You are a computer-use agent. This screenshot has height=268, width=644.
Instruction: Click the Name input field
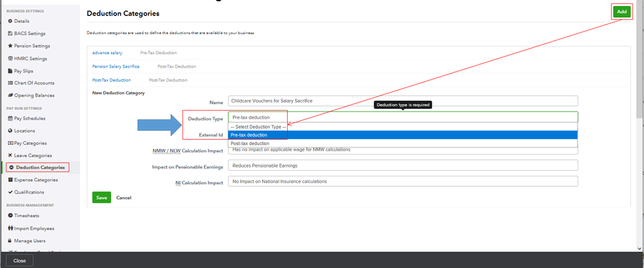[403, 100]
